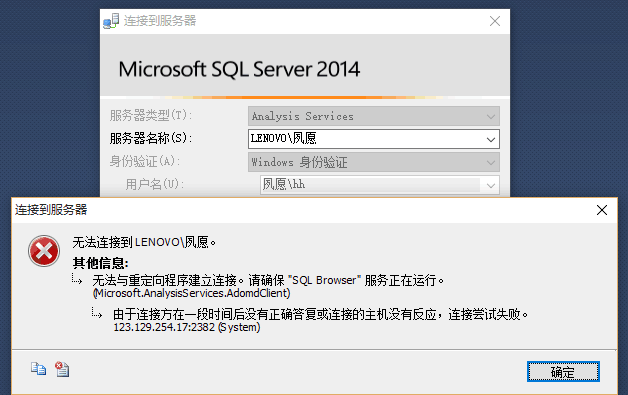Click the 身份验证(A) label
The height and width of the screenshot is (395, 628).
[x=145, y=161]
